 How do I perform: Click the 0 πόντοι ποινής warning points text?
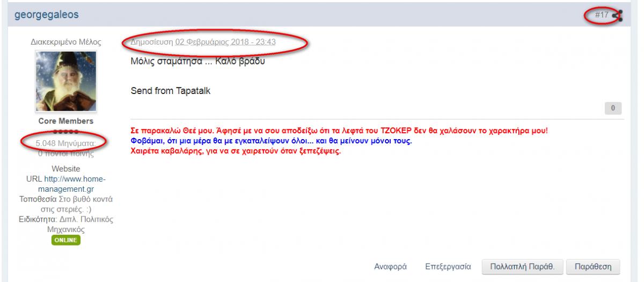point(66,154)
